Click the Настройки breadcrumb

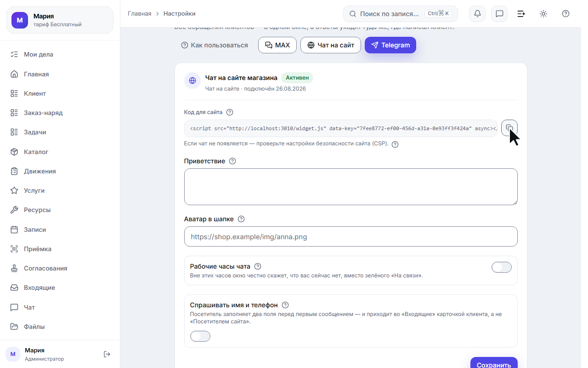coord(180,14)
